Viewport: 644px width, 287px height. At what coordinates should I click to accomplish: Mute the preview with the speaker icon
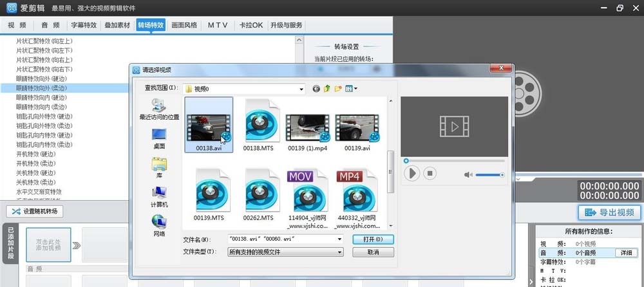click(467, 174)
